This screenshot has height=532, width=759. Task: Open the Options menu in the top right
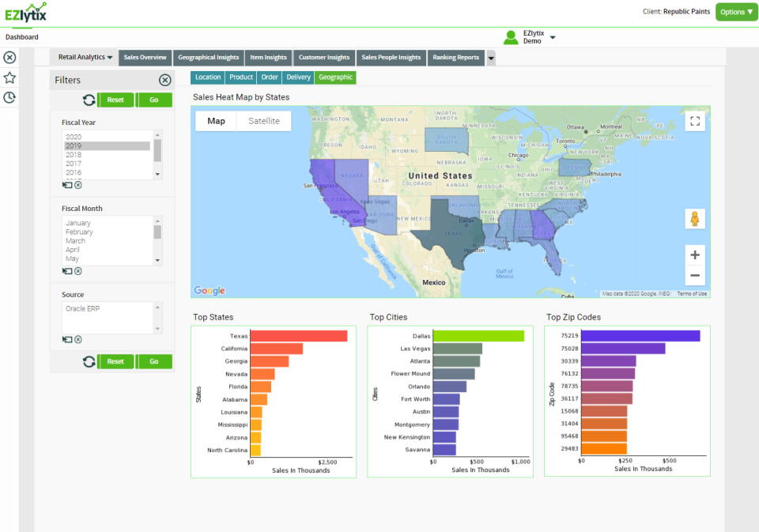pyautogui.click(x=735, y=12)
